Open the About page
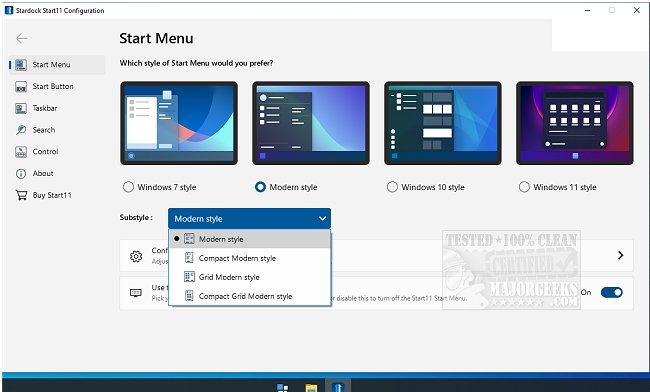 (57, 174)
